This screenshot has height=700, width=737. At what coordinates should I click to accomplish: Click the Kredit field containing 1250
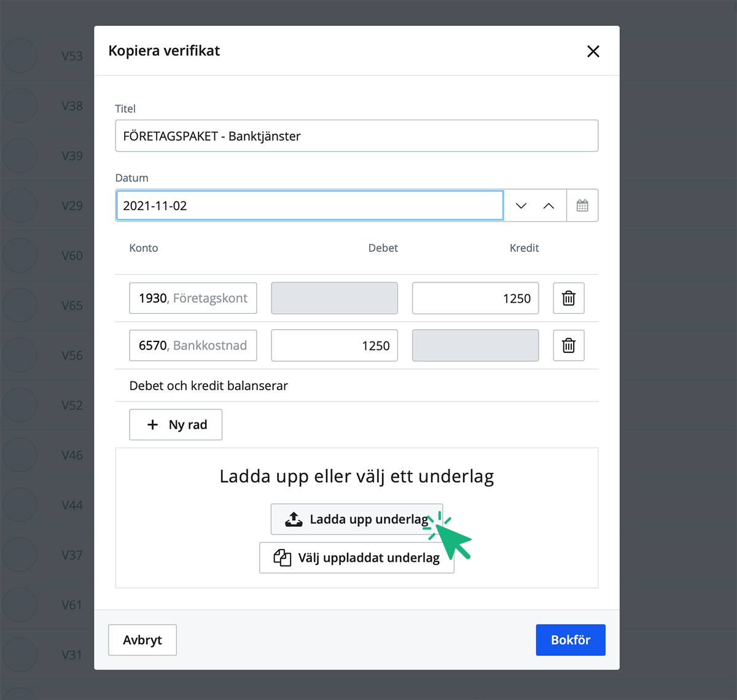pos(475,298)
